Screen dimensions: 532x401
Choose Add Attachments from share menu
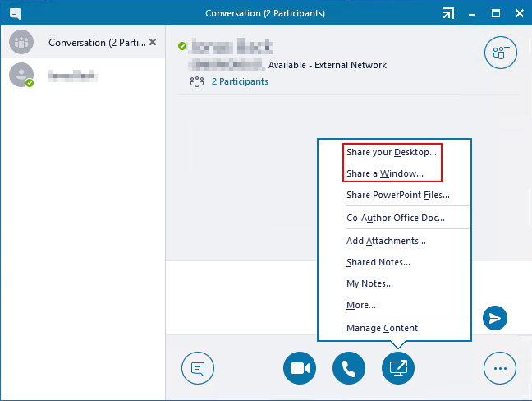coord(386,241)
